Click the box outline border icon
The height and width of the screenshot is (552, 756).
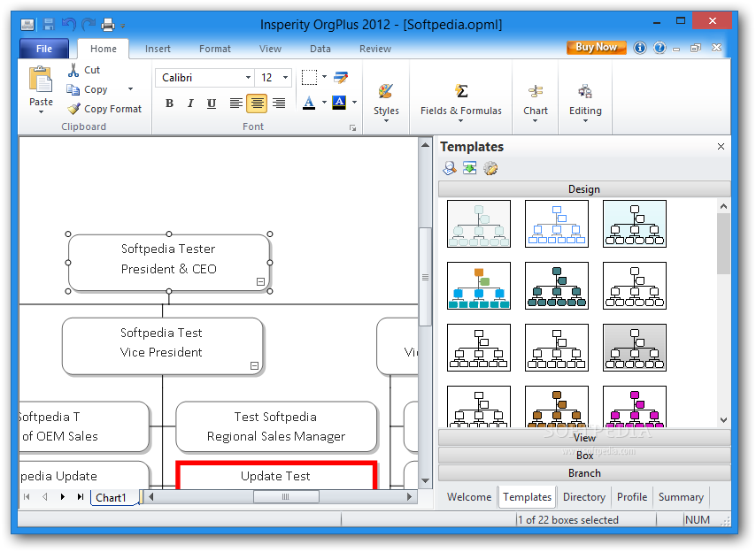click(x=309, y=77)
